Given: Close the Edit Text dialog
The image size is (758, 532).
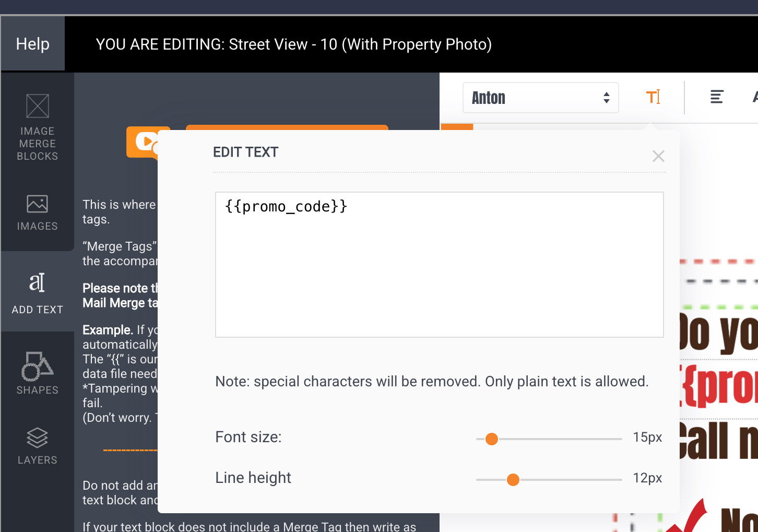Looking at the screenshot, I should 658,156.
